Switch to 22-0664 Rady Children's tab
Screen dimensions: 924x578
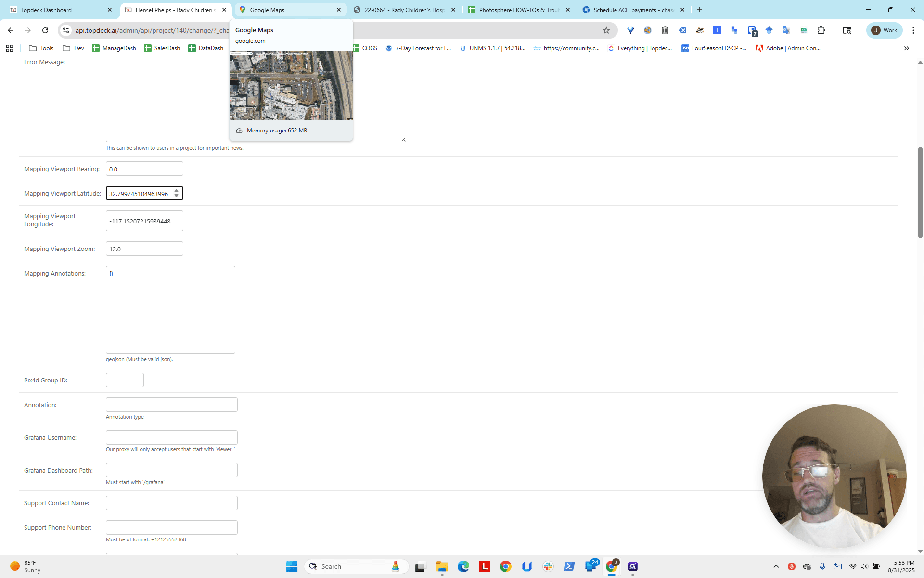[x=405, y=10]
